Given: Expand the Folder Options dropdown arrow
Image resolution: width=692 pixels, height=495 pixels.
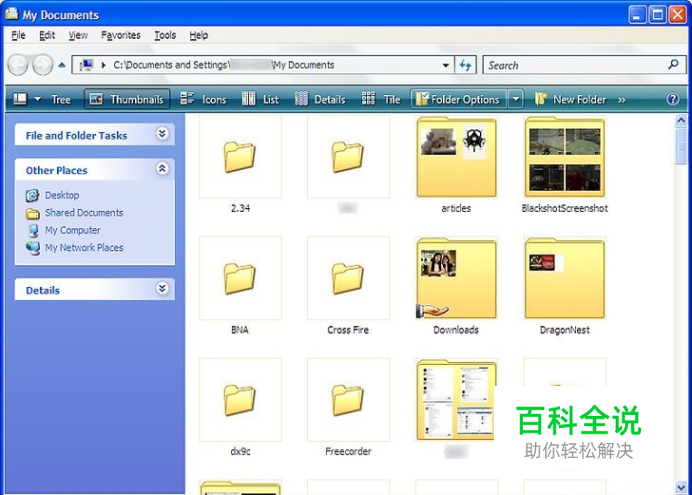Looking at the screenshot, I should pyautogui.click(x=515, y=99).
